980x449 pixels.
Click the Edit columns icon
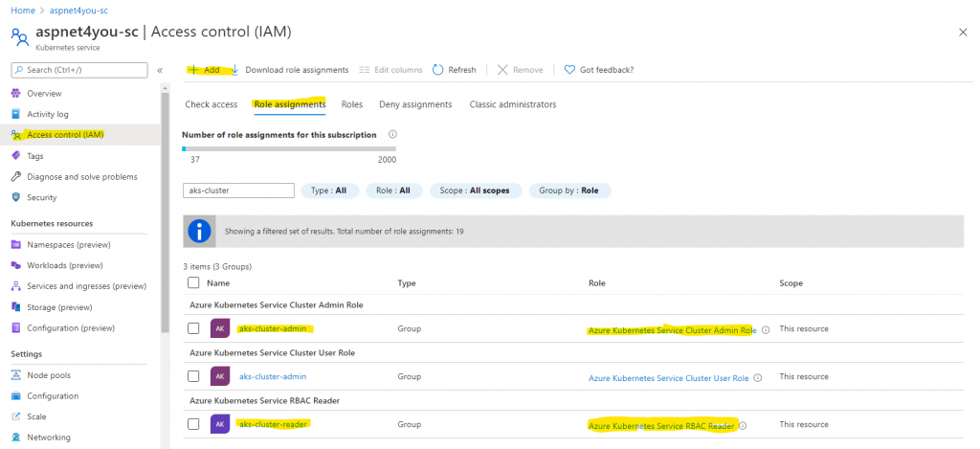365,70
